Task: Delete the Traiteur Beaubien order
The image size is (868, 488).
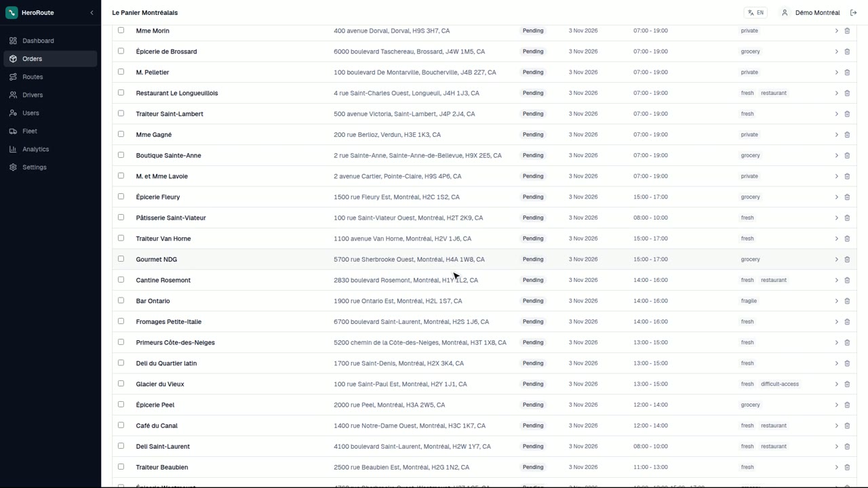Action: pos(847,467)
